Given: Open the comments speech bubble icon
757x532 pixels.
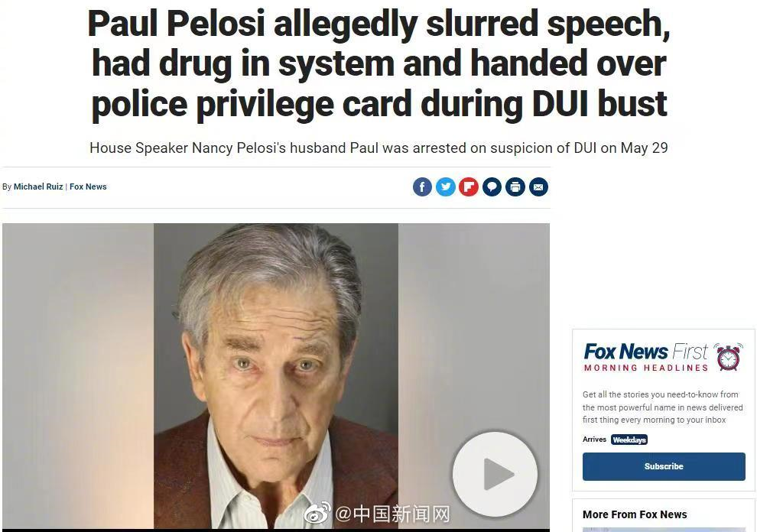Looking at the screenshot, I should coord(492,187).
